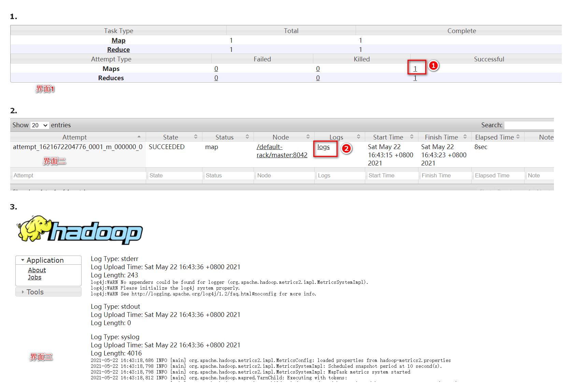Viewport: 572px width, 392px height.
Task: Open the Jobs page link
Action: pyautogui.click(x=34, y=277)
